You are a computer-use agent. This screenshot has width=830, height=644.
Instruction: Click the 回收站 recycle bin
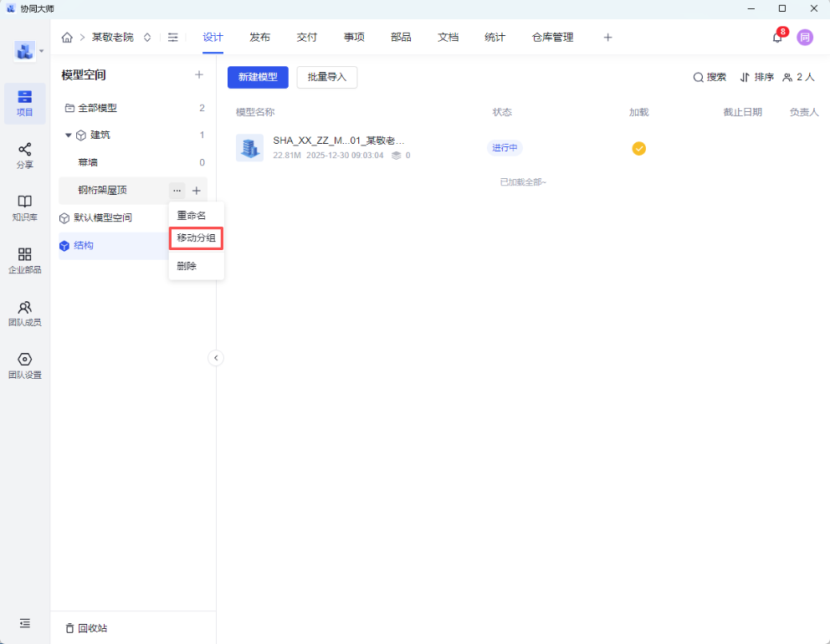click(86, 628)
